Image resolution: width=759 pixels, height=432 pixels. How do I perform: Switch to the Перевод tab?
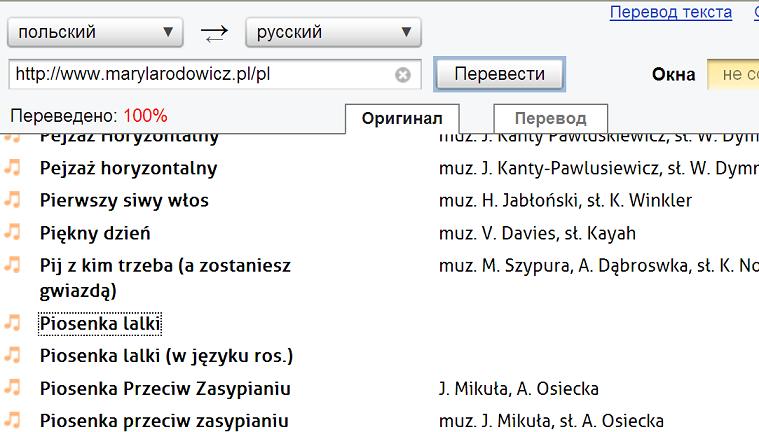click(x=550, y=118)
